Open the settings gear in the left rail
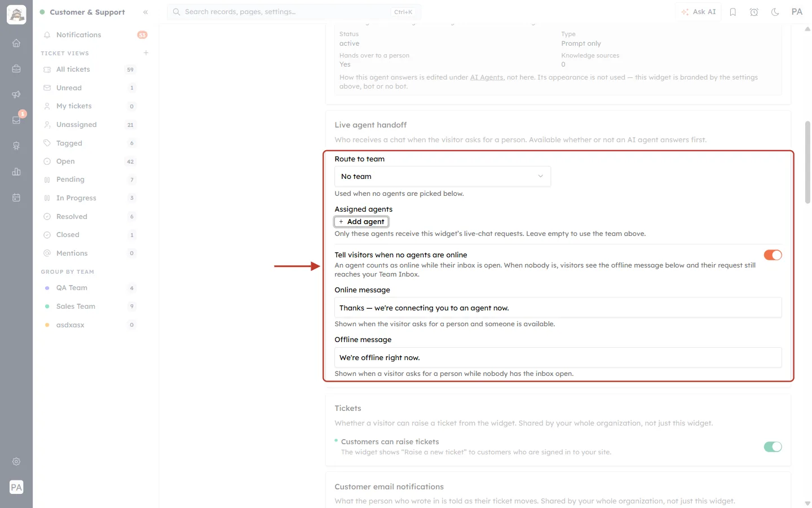The width and height of the screenshot is (812, 508). 16,462
